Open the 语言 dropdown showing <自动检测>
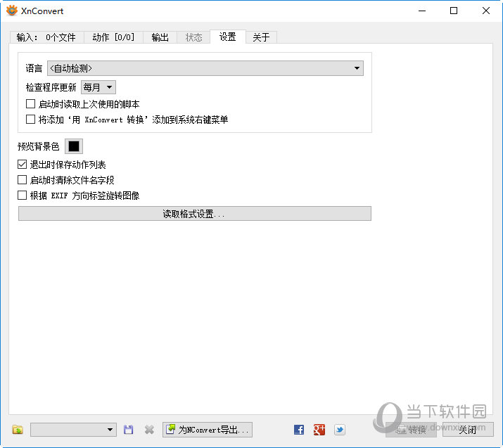The height and width of the screenshot is (448, 503). tap(205, 68)
